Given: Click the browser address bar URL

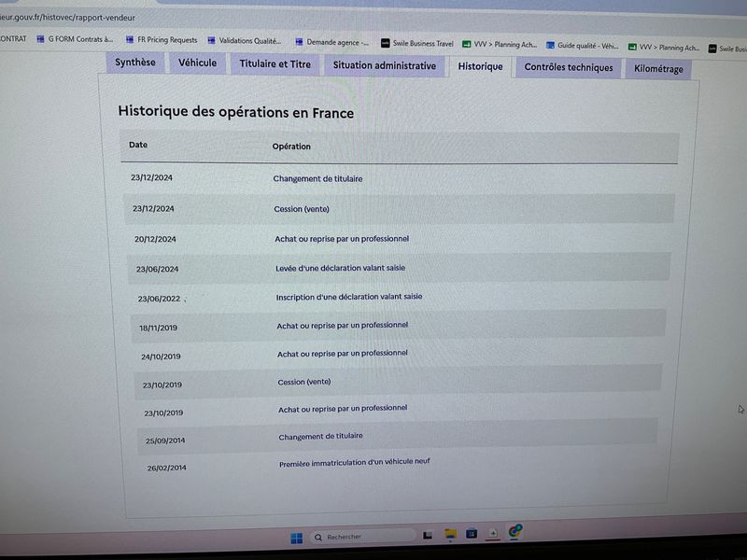Looking at the screenshot, I should click(x=66, y=18).
